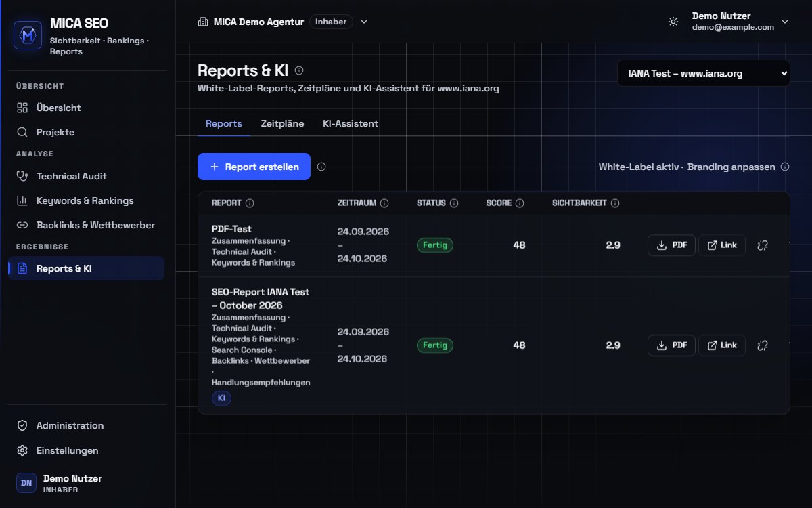This screenshot has width=812, height=508.
Task: Click the PDF-Test report title
Action: 231,229
